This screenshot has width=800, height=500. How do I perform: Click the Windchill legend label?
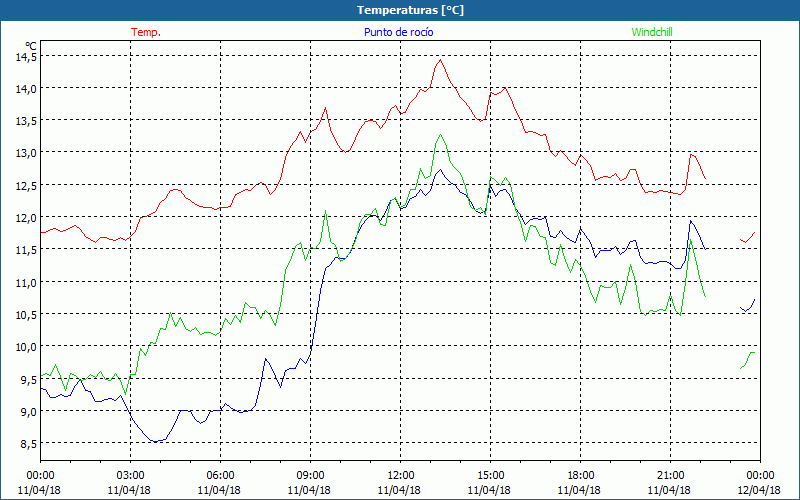click(652, 32)
